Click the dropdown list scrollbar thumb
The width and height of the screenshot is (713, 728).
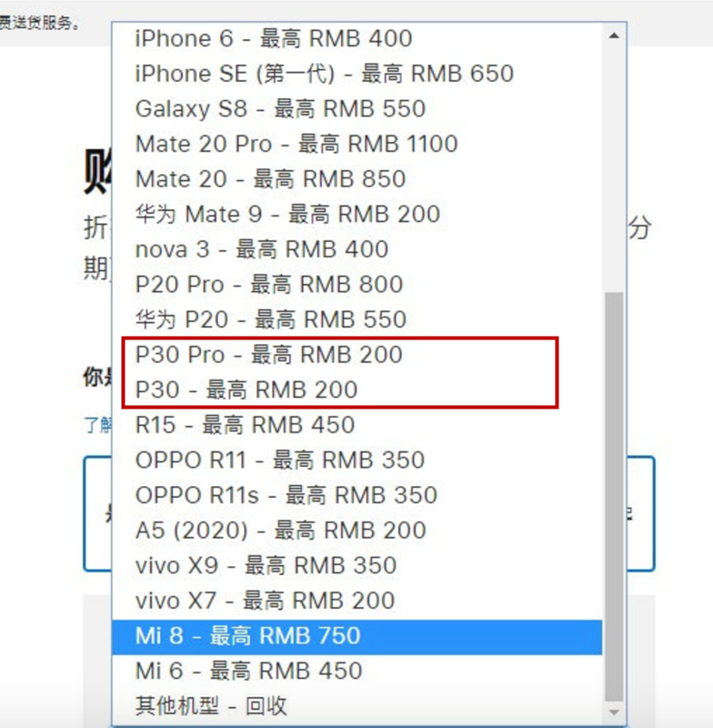pos(614,497)
